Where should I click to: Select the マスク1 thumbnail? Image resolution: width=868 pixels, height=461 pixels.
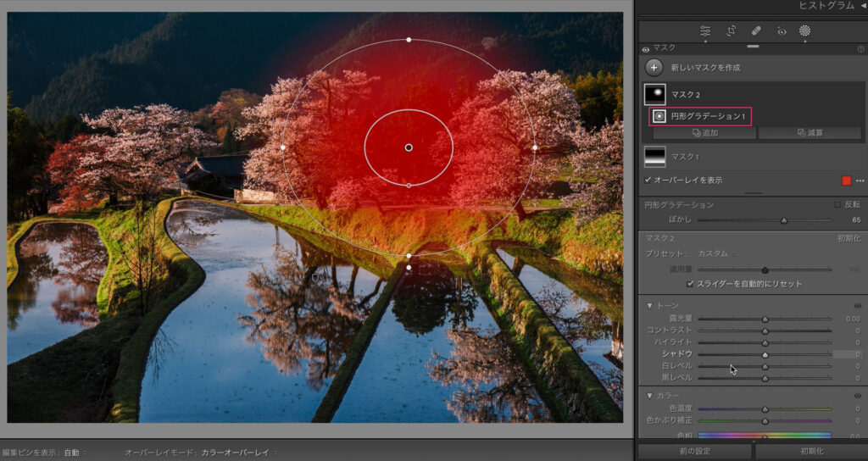[655, 157]
